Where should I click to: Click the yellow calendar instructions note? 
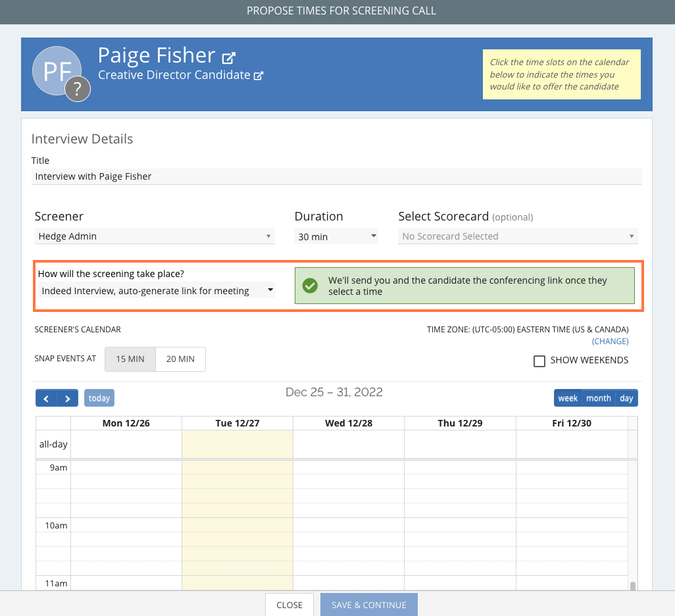562,74
